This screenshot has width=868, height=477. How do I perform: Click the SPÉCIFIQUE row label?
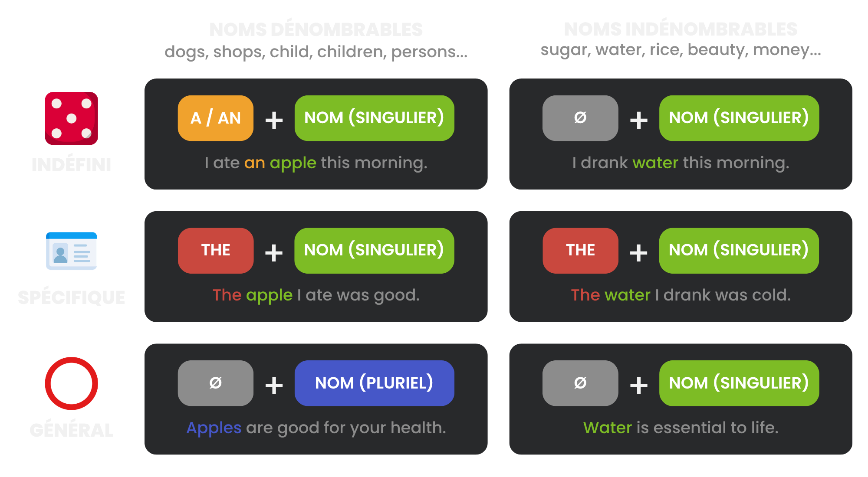click(x=72, y=297)
